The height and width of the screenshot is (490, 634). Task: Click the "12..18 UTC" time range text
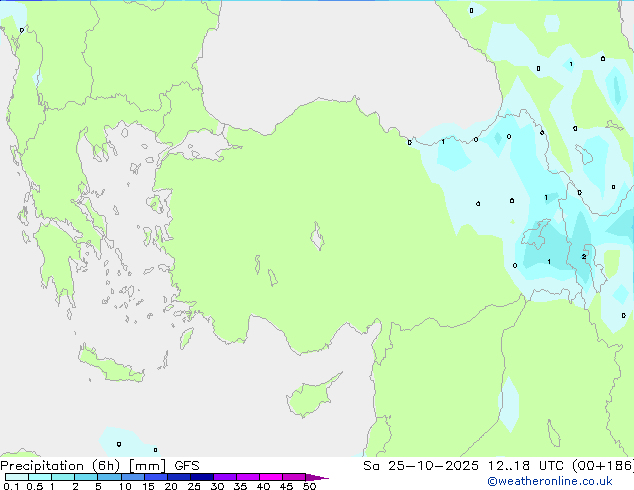coord(525,466)
